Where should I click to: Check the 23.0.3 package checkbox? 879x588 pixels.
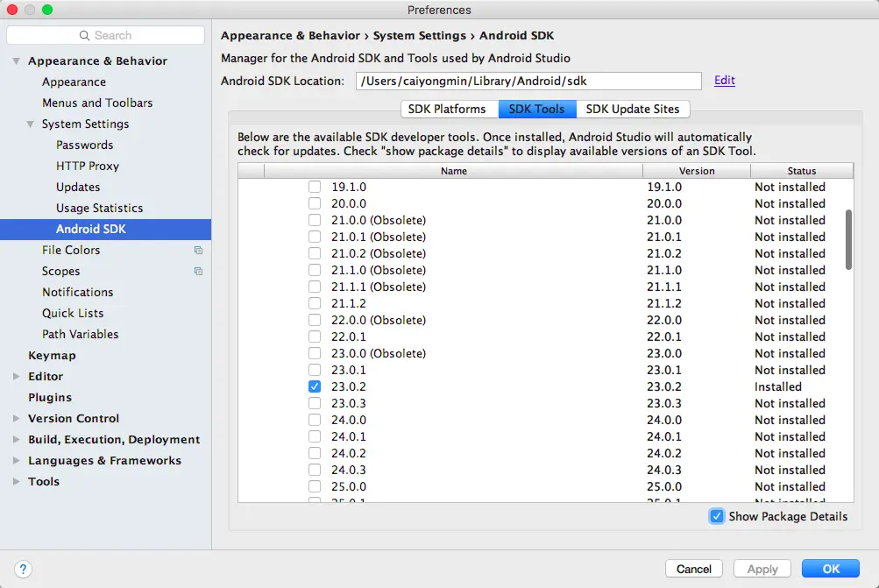point(315,404)
